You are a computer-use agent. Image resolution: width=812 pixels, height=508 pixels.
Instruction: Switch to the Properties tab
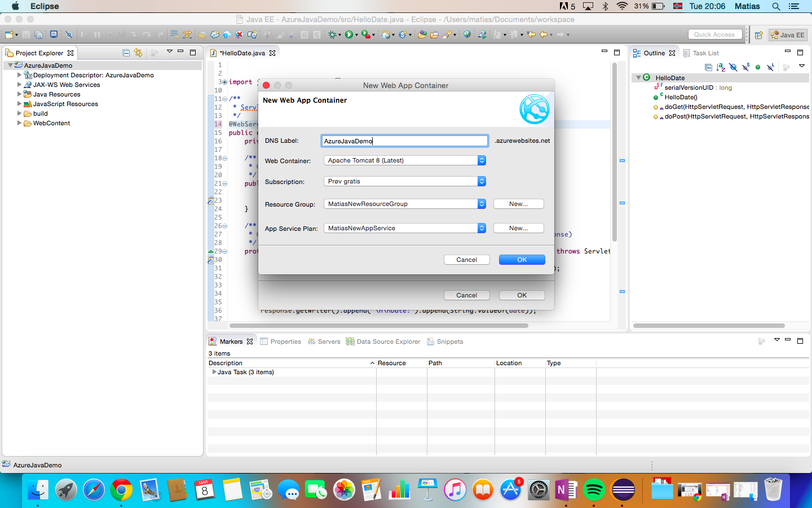pos(281,341)
